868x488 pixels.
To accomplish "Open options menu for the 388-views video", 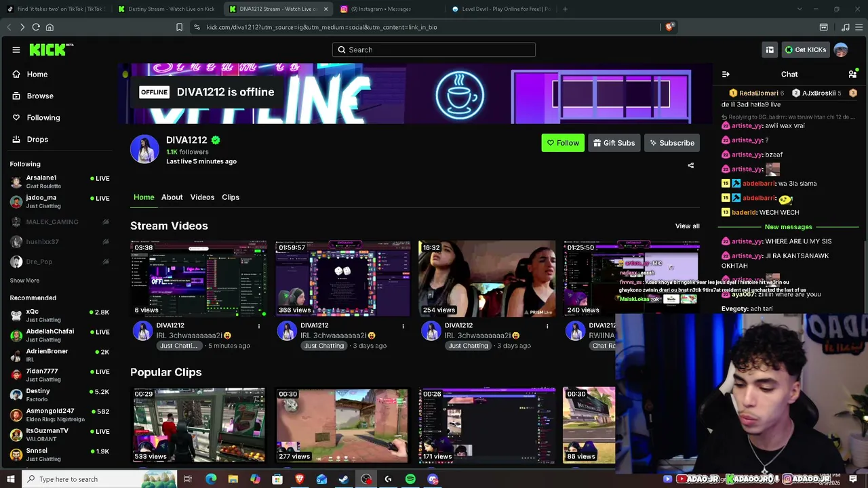I will [x=403, y=326].
